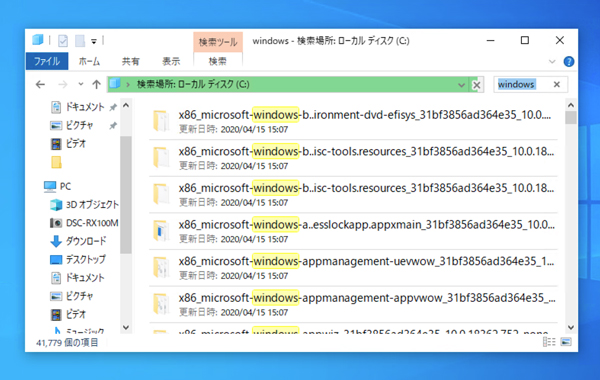The height and width of the screenshot is (380, 600).
Task: Open ビデオ under PC
Action: 68,314
